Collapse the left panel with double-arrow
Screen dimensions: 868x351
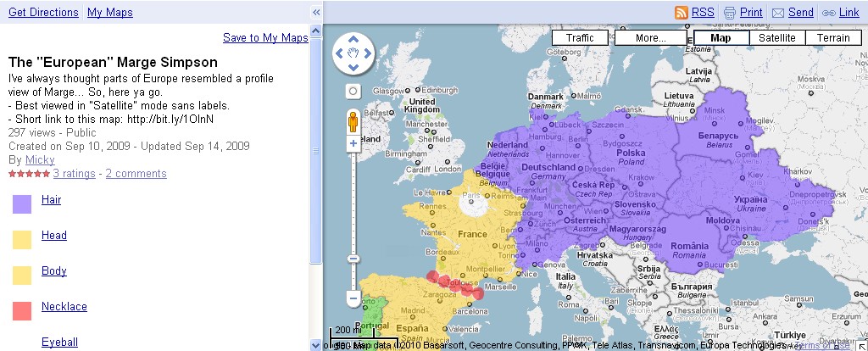[x=316, y=12]
